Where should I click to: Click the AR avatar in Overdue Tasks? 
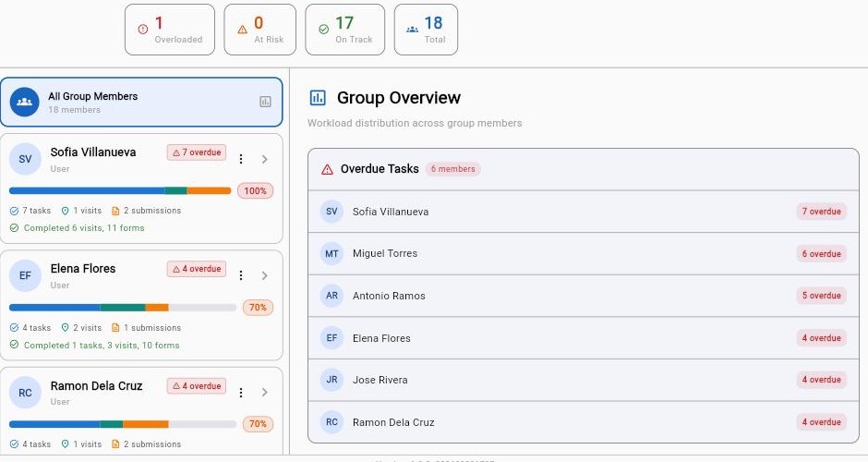[332, 296]
